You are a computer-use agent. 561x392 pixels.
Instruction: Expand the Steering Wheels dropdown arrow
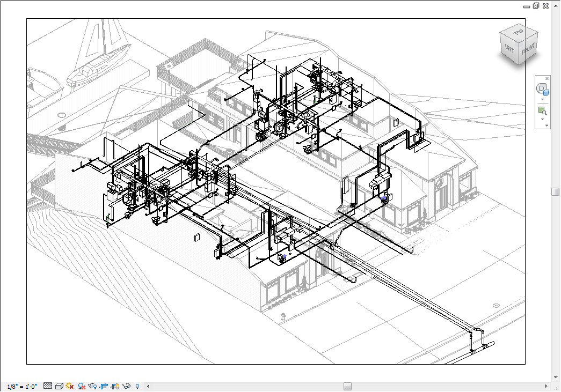(542, 100)
